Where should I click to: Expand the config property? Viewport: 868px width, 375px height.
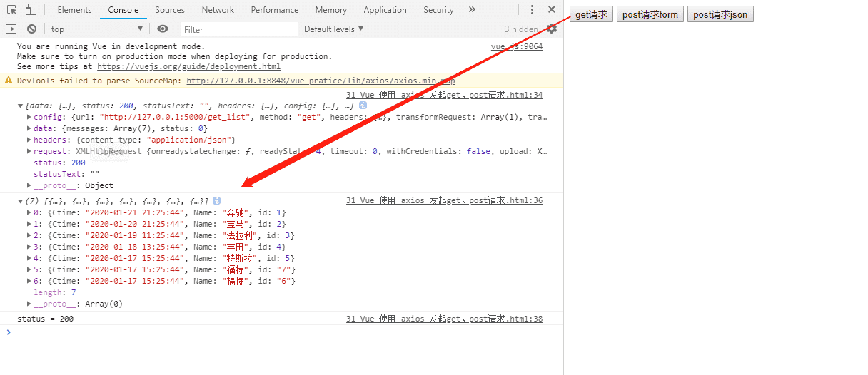click(x=29, y=117)
